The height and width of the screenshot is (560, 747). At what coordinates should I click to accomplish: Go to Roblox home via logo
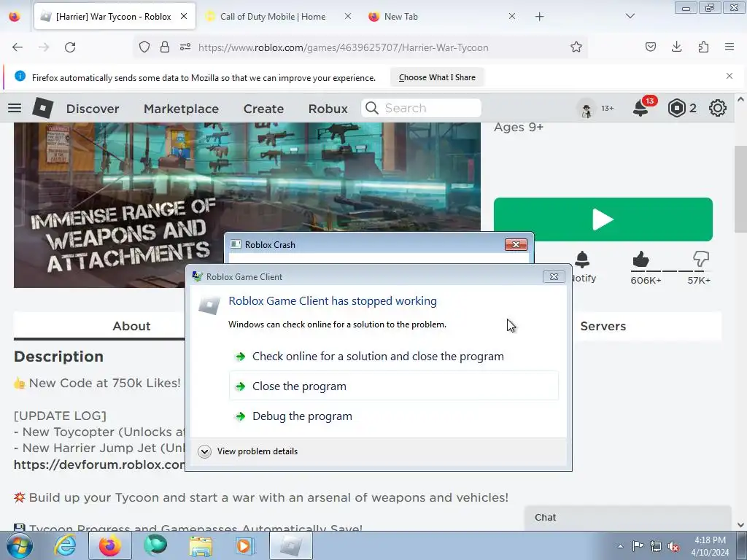point(42,108)
